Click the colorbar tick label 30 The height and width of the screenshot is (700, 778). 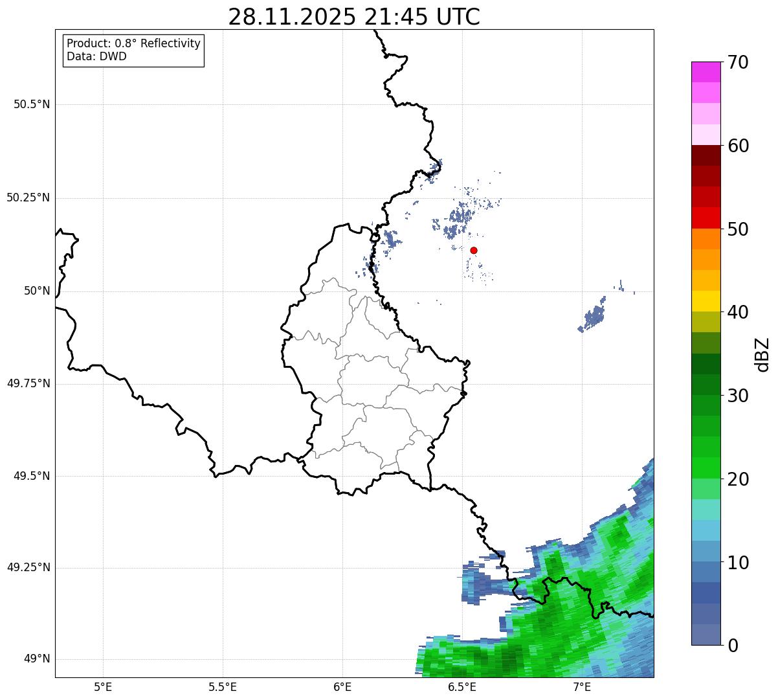coord(738,396)
